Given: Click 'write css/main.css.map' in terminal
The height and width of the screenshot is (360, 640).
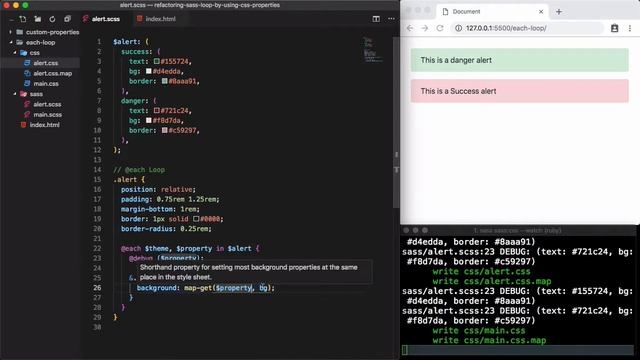Looking at the screenshot, I should pyautogui.click(x=489, y=340).
